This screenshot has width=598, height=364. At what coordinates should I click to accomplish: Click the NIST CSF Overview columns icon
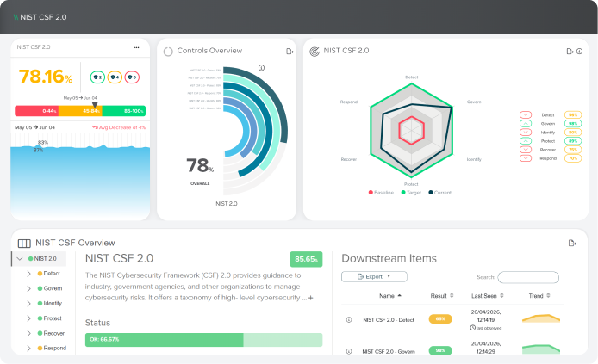click(x=24, y=243)
